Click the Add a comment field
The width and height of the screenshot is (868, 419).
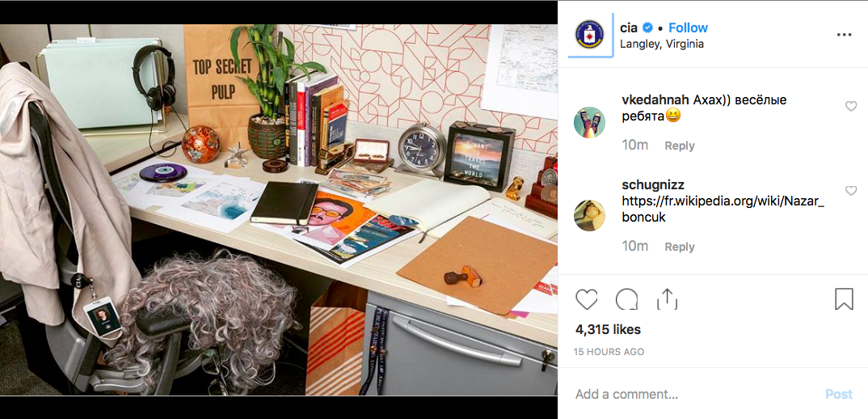pos(692,394)
